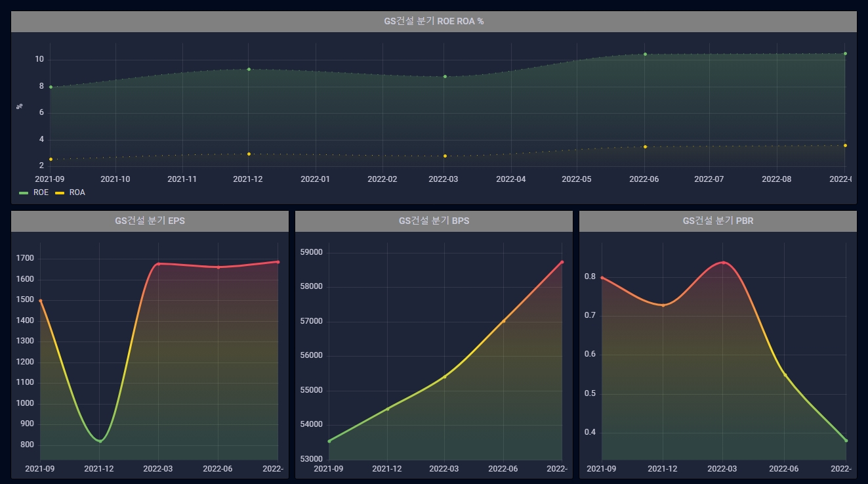The height and width of the screenshot is (484, 868).
Task: Click the yellow ROA legend color swatch
Action: point(60,193)
